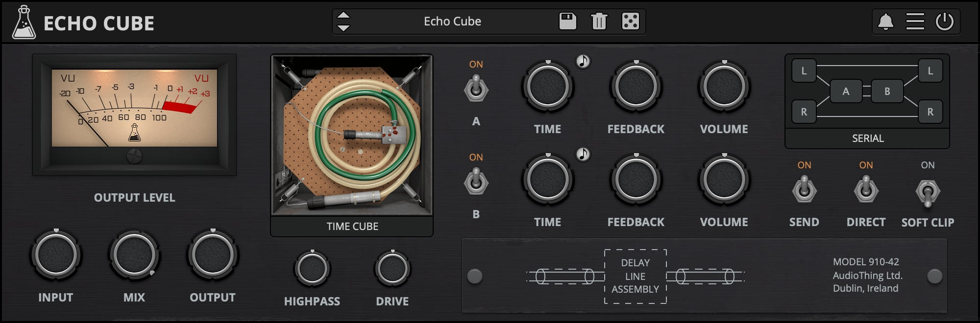Save the current preset with floppy icon
The width and height of the screenshot is (980, 323).
click(567, 22)
